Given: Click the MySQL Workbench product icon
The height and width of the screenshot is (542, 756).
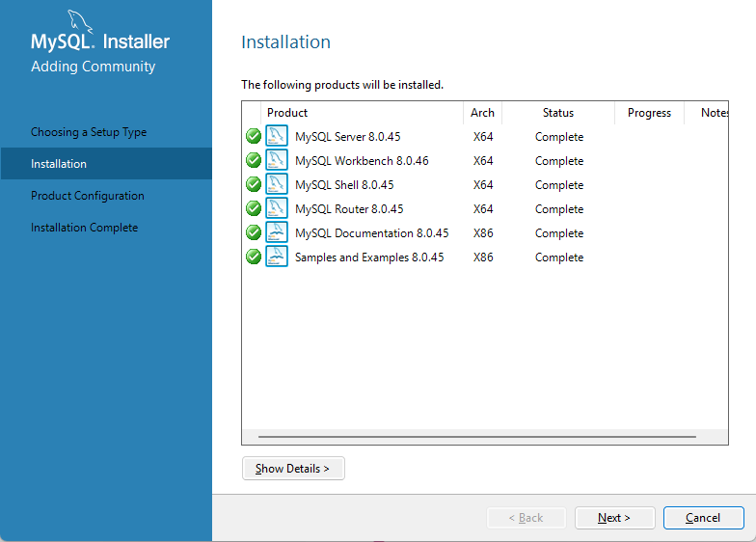Looking at the screenshot, I should (x=276, y=160).
